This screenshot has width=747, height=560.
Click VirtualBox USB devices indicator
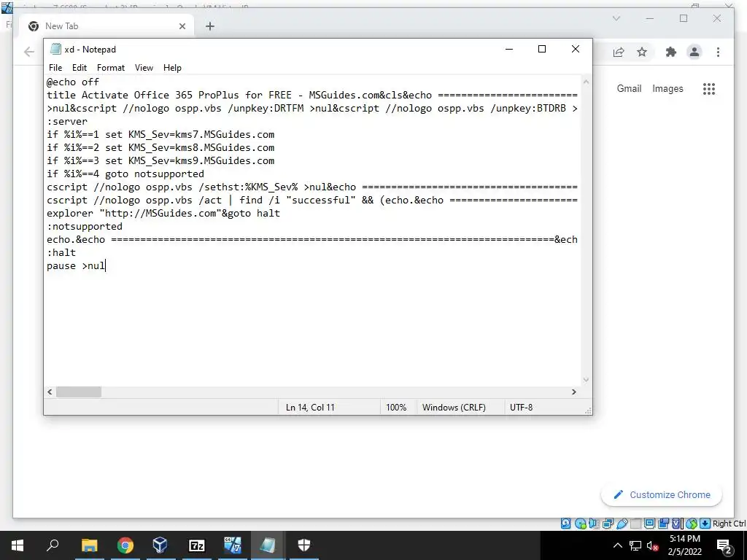tap(622, 524)
